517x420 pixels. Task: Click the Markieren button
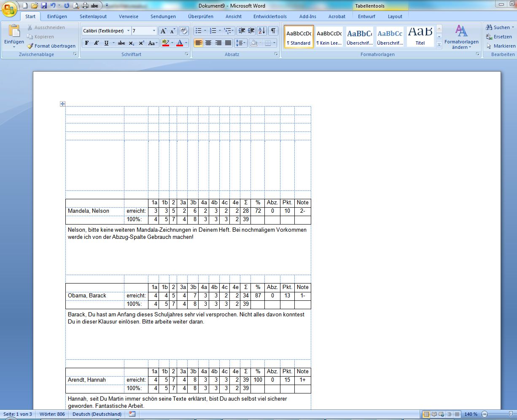click(x=501, y=46)
